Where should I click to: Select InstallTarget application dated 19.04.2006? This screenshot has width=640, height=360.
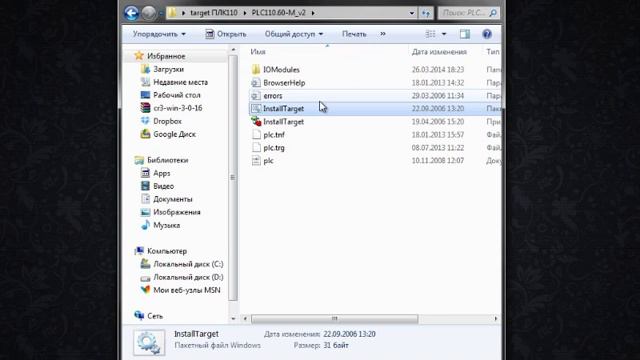click(x=283, y=122)
